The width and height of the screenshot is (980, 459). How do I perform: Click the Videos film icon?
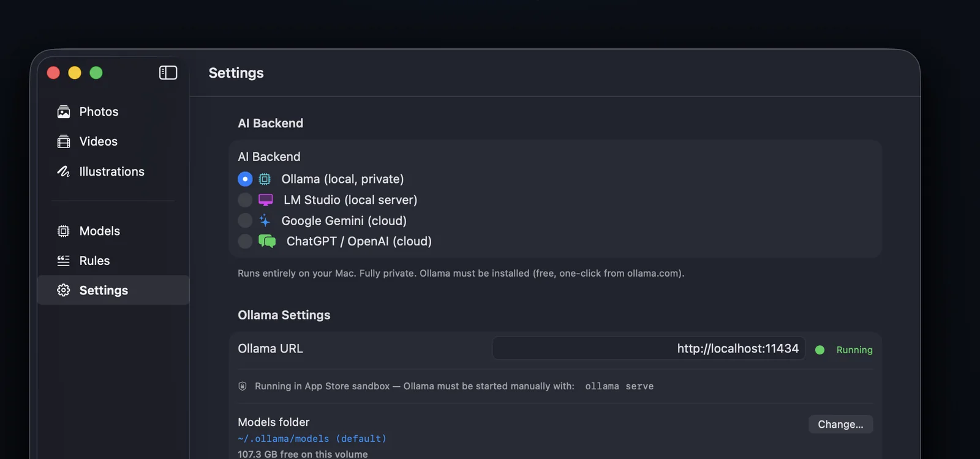(64, 141)
